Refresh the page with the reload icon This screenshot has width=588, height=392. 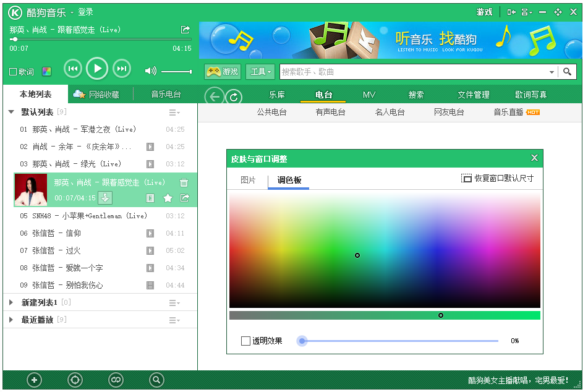coord(234,97)
